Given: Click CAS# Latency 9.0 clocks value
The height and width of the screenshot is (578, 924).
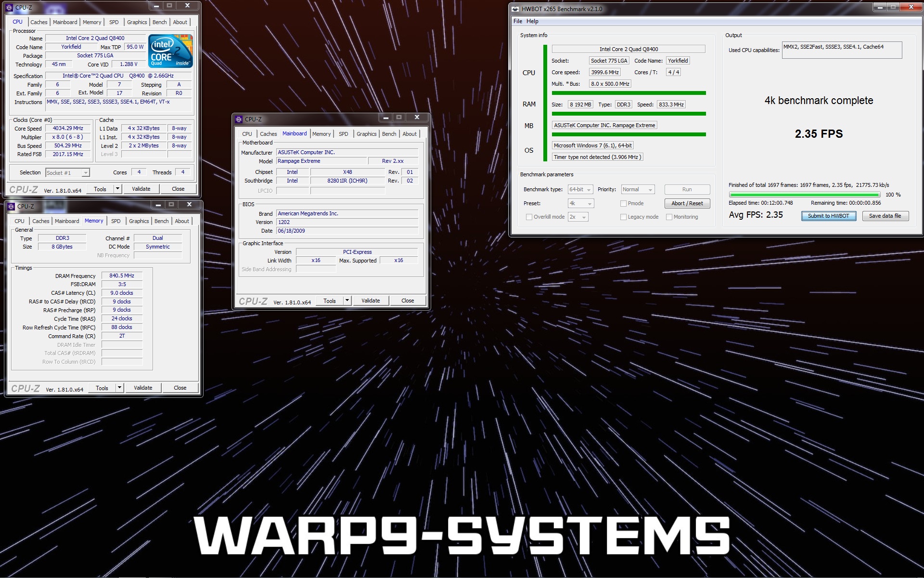Looking at the screenshot, I should click(122, 293).
